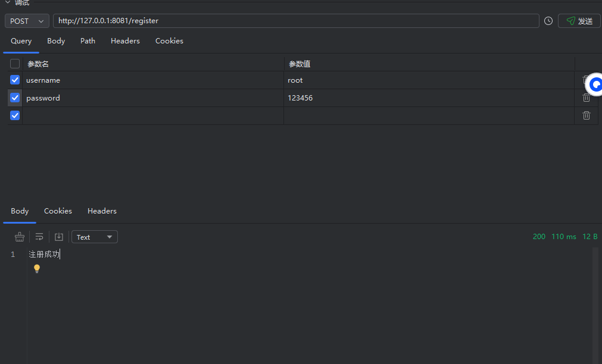Delete the password parameter row
Screen dimensions: 602x364
pyautogui.click(x=586, y=98)
